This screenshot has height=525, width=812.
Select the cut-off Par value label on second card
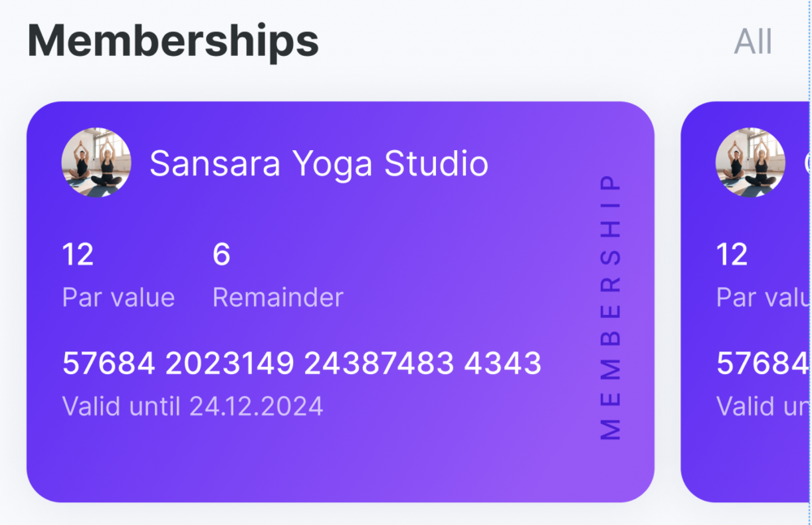point(762,298)
